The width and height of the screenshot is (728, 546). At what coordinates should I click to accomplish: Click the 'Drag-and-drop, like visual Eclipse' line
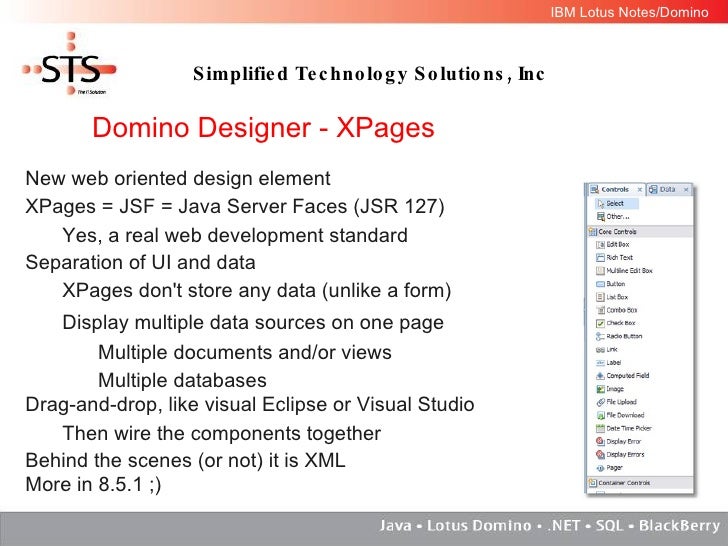(250, 404)
